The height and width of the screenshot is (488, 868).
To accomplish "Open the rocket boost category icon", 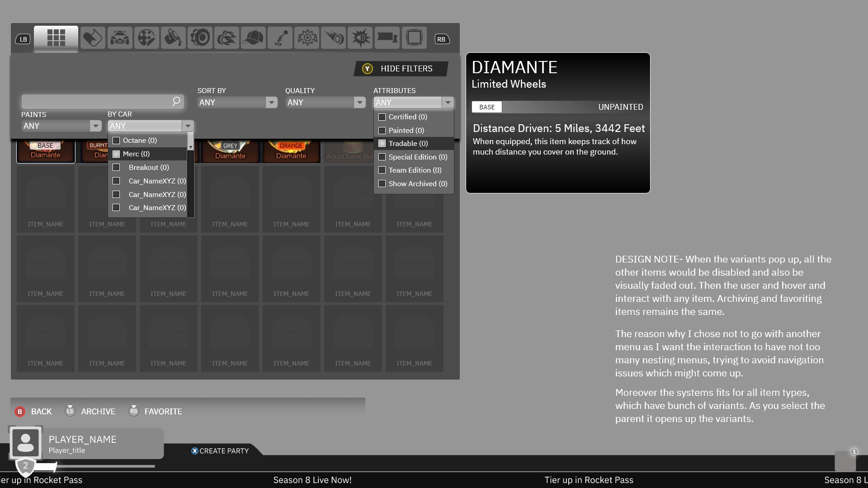I will (x=226, y=38).
